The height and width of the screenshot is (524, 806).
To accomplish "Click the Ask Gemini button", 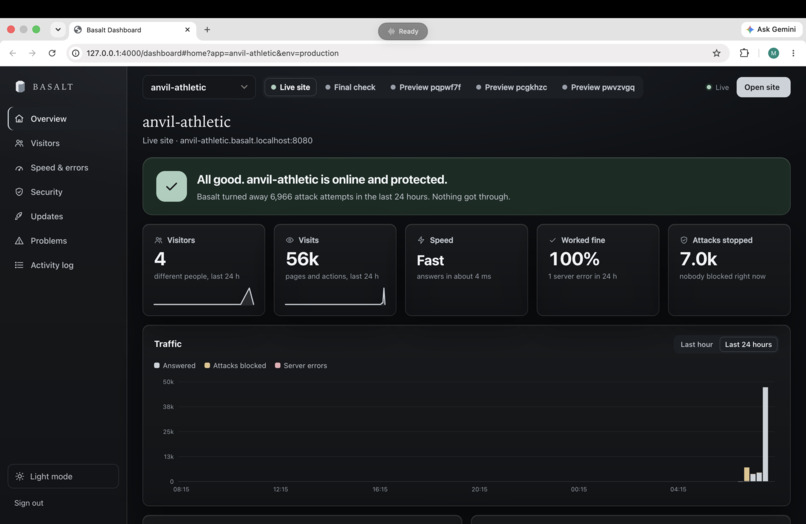I will [771, 29].
